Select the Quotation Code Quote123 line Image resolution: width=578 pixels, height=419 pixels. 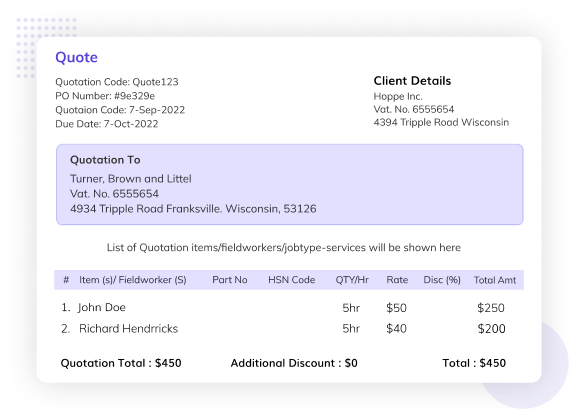117,82
